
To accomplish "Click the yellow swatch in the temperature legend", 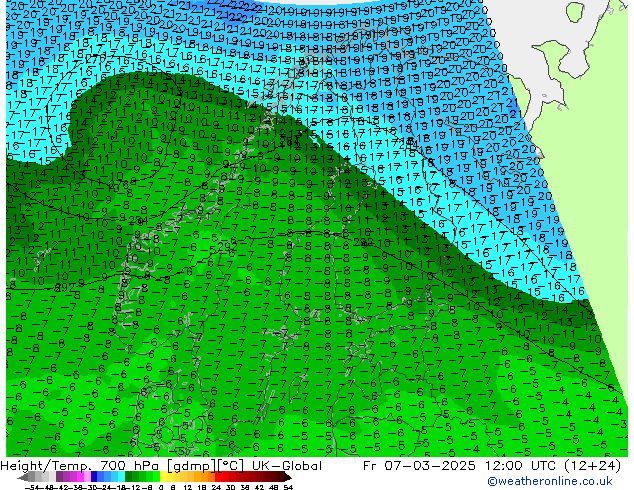I will [163, 476].
